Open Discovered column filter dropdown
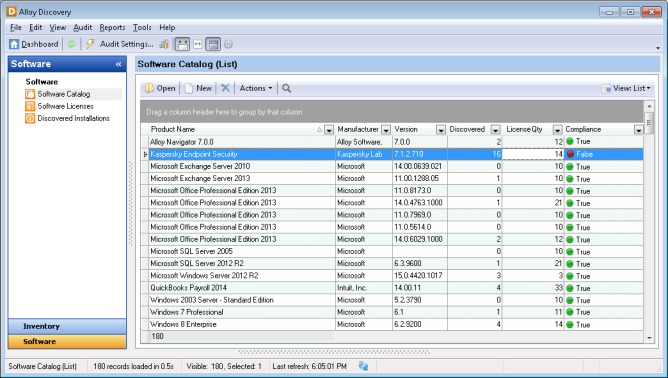This screenshot has width=668, height=378. click(495, 130)
